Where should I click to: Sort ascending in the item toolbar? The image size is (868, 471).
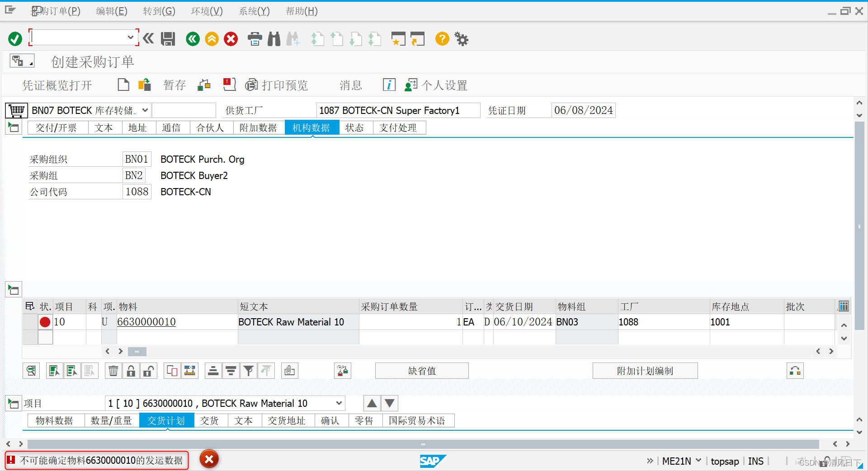[213, 371]
